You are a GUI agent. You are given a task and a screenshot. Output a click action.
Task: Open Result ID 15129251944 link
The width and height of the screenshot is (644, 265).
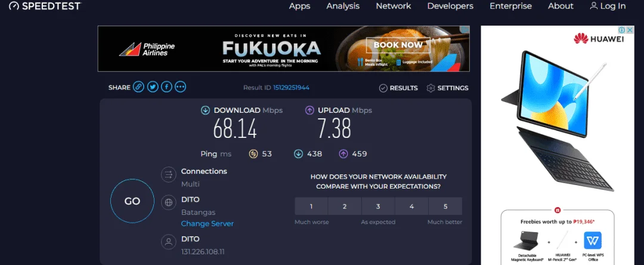(291, 88)
